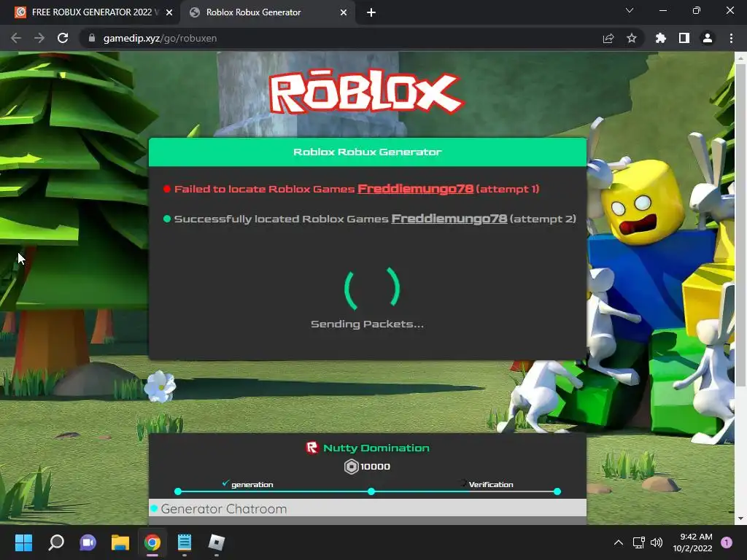This screenshot has height=560, width=747.
Task: Open the Windows Start menu
Action: click(23, 542)
